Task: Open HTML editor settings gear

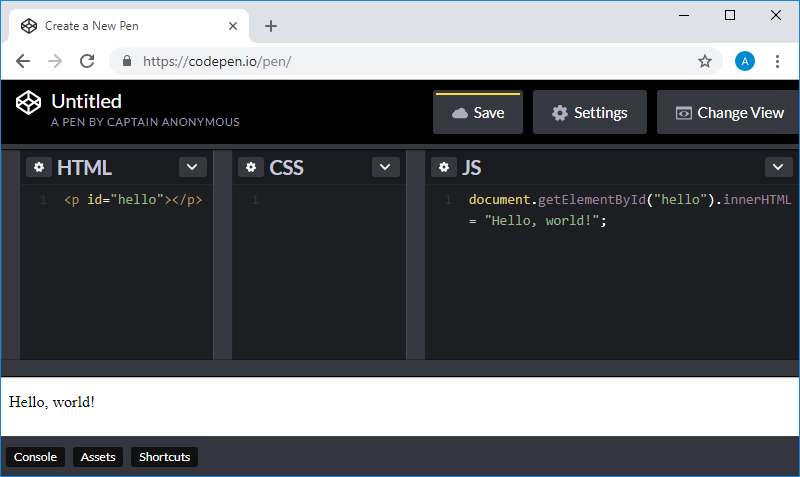Action: coord(39,167)
